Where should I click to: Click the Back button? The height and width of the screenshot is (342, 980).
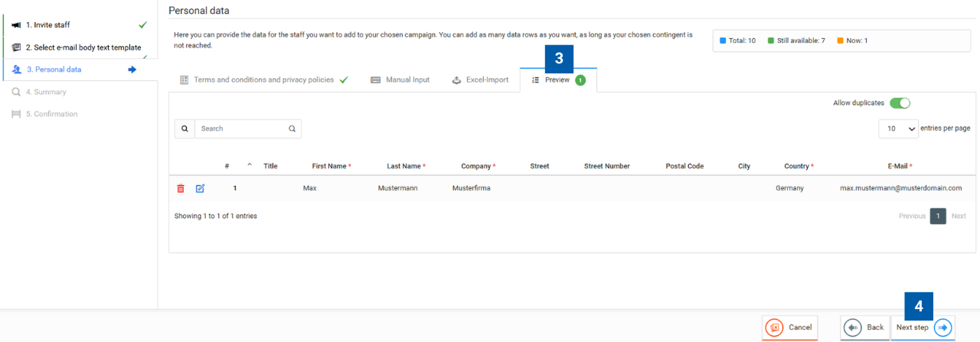click(864, 327)
